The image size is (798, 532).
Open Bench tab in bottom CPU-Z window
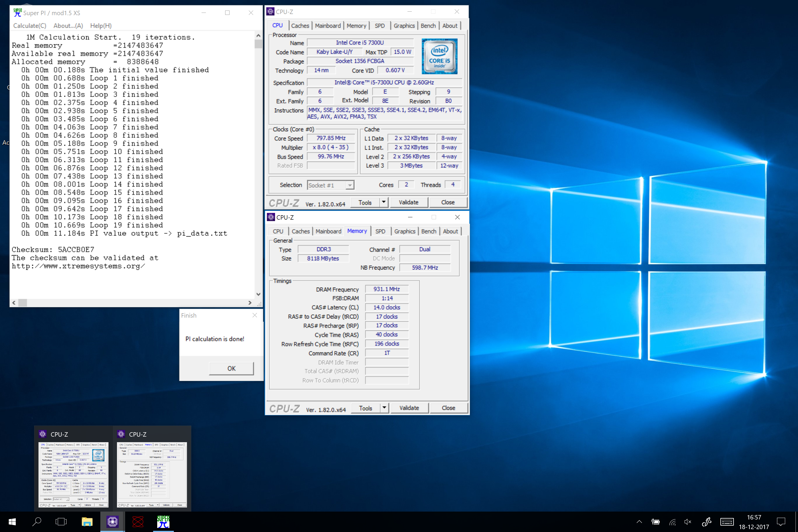click(x=429, y=231)
